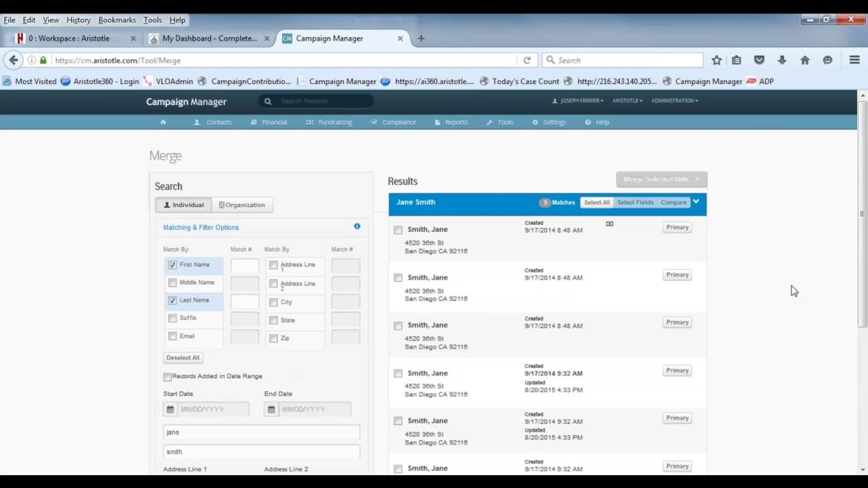The width and height of the screenshot is (868, 488).
Task: Open the bookmarks list icon
Action: coord(736,60)
